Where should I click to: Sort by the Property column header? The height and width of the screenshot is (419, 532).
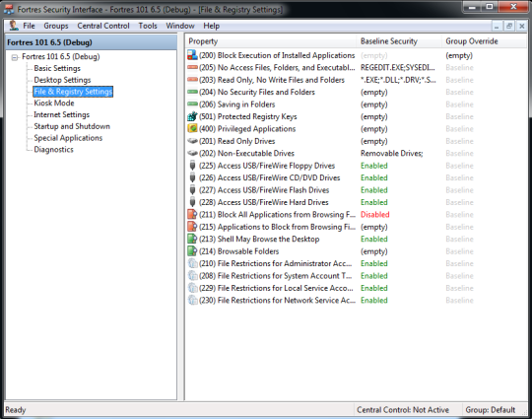(x=271, y=41)
